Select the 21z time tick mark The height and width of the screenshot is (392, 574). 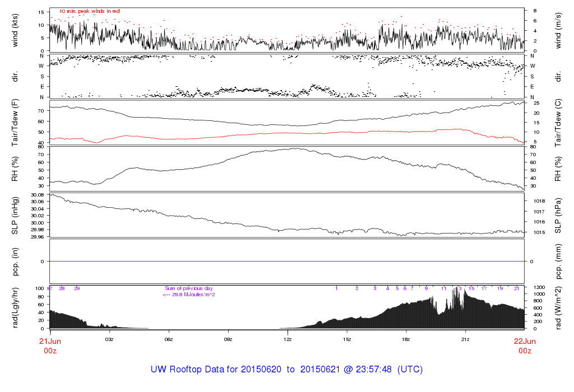pyautogui.click(x=465, y=339)
